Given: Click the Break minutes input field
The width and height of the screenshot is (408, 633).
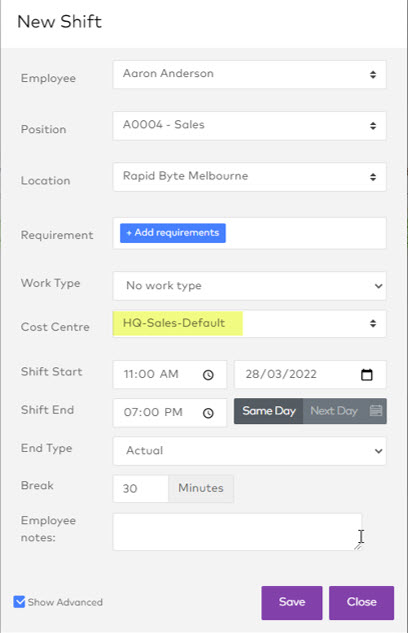Looking at the screenshot, I should [x=140, y=488].
